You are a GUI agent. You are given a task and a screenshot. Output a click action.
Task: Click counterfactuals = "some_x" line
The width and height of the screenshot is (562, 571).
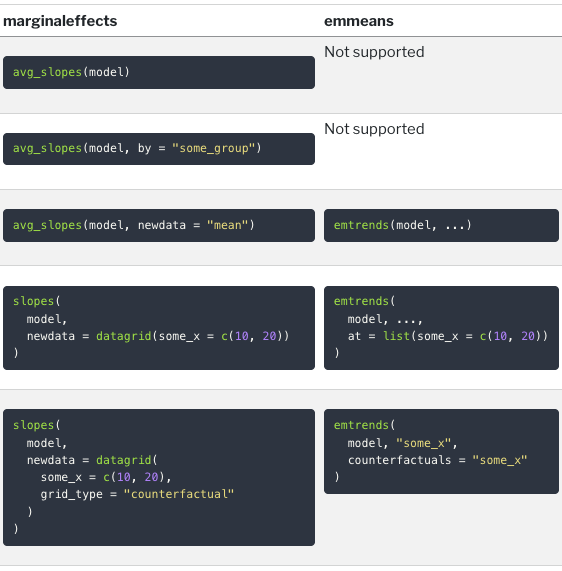pos(437,460)
